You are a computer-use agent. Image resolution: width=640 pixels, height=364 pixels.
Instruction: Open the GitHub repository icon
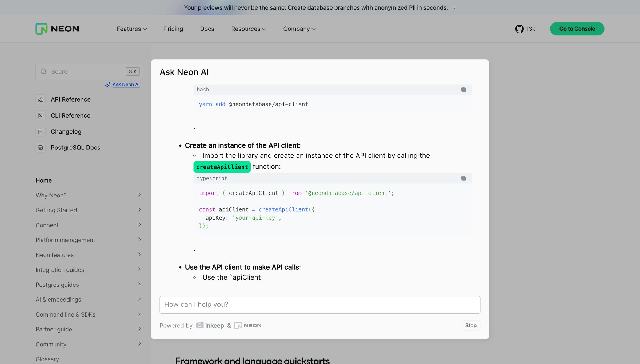tap(519, 29)
